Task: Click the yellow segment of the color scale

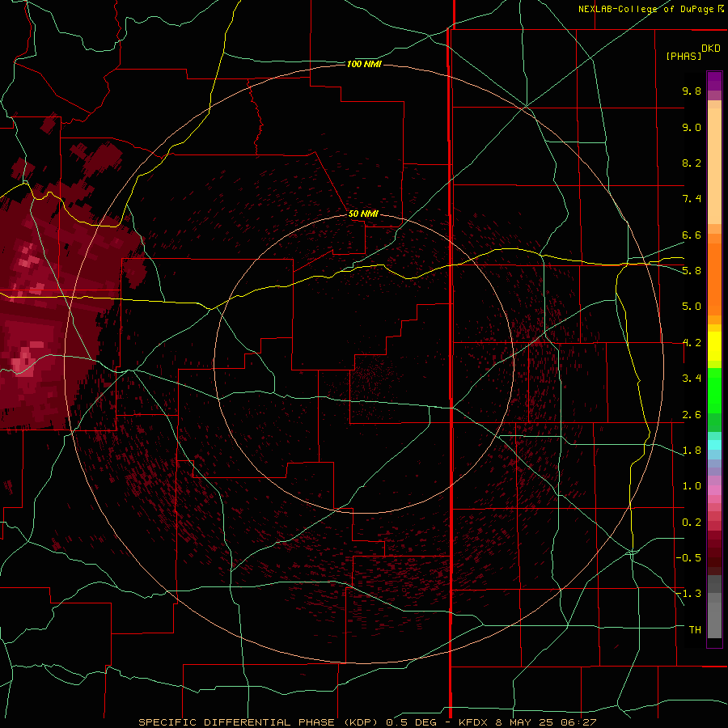Action: point(714,346)
